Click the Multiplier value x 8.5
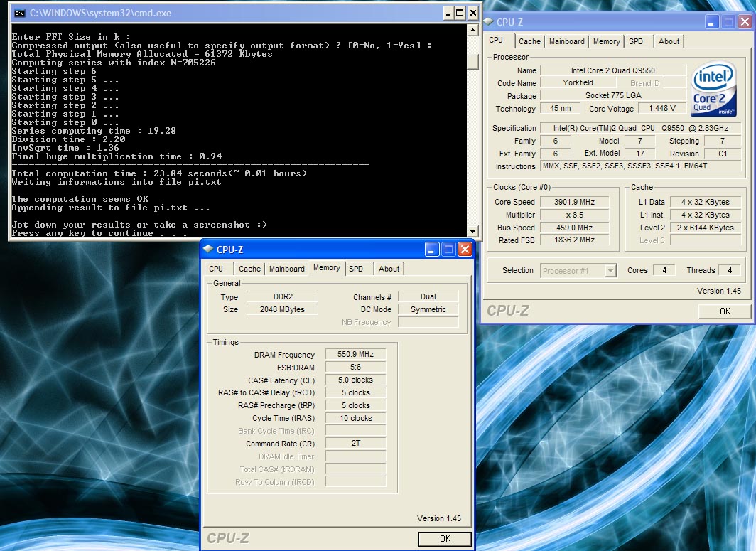756x551 pixels. point(574,215)
